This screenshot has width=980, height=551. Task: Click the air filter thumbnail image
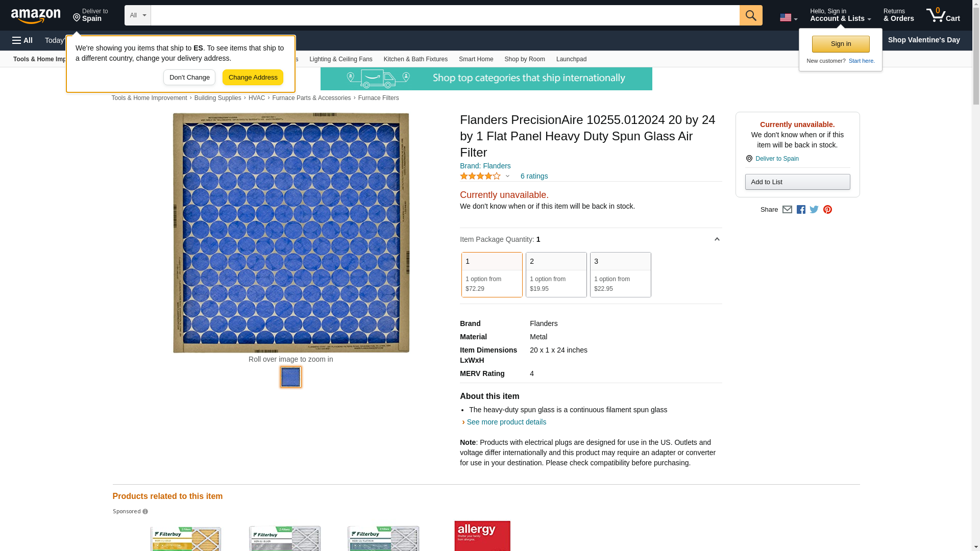(x=290, y=377)
